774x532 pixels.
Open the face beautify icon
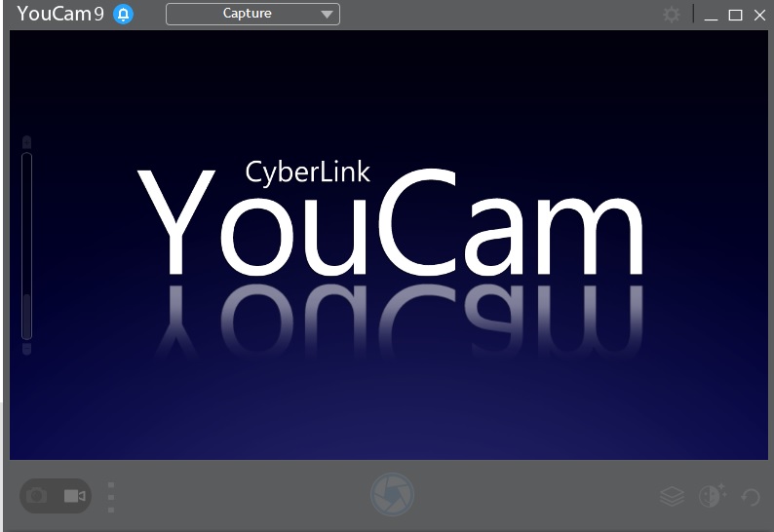coord(713,495)
